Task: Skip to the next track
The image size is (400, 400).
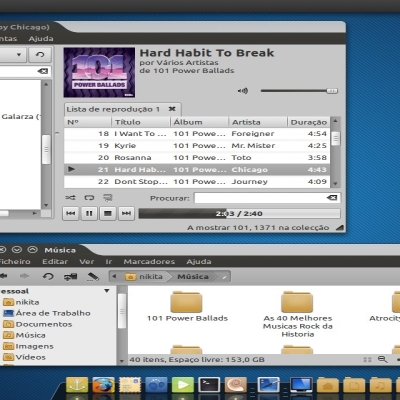Action: pyautogui.click(x=126, y=214)
